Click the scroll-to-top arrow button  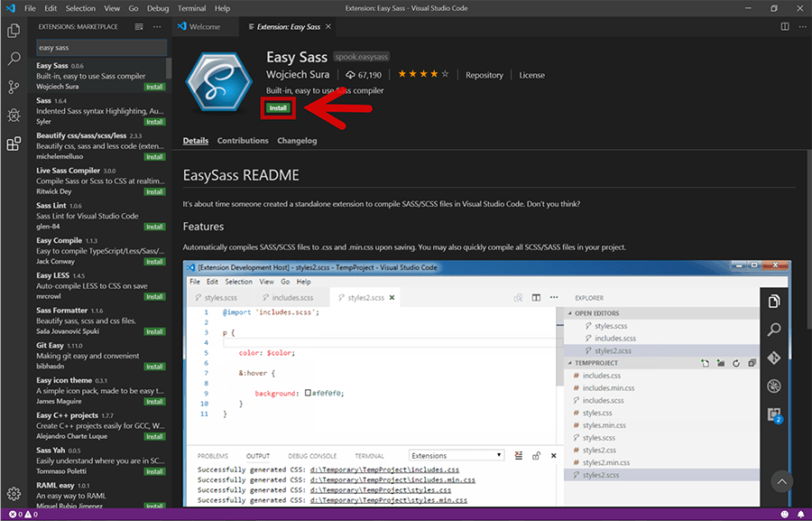(782, 481)
